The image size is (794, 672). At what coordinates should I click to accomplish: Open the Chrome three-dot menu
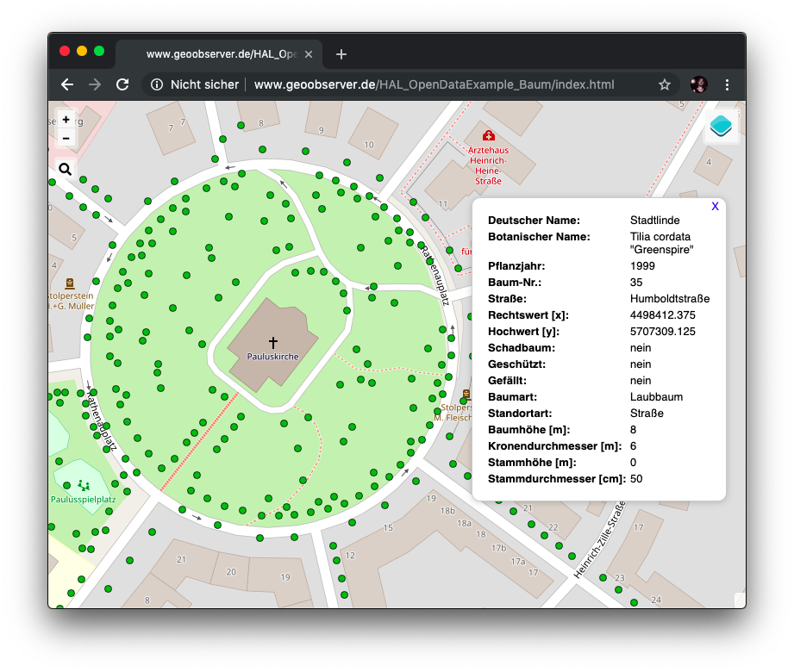pyautogui.click(x=727, y=84)
